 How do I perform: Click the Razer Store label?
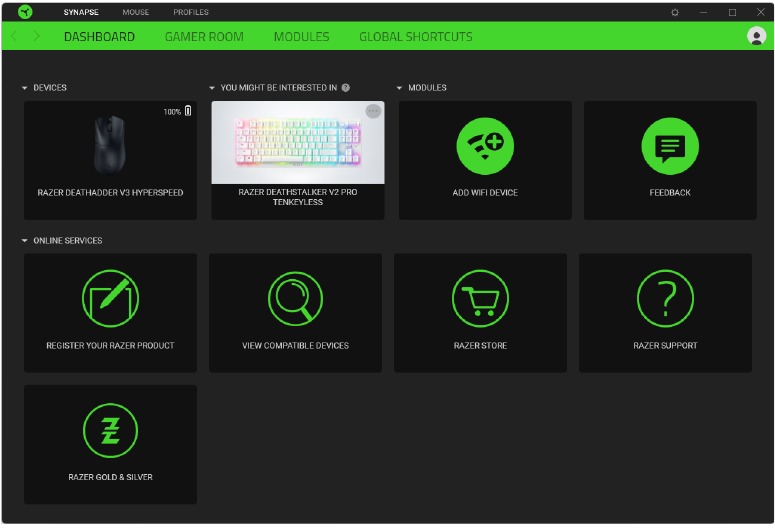(x=480, y=346)
